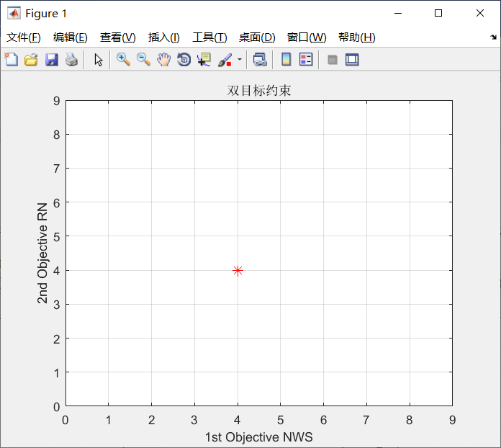Select the x-axis label 1st Objective NWS

(x=259, y=437)
